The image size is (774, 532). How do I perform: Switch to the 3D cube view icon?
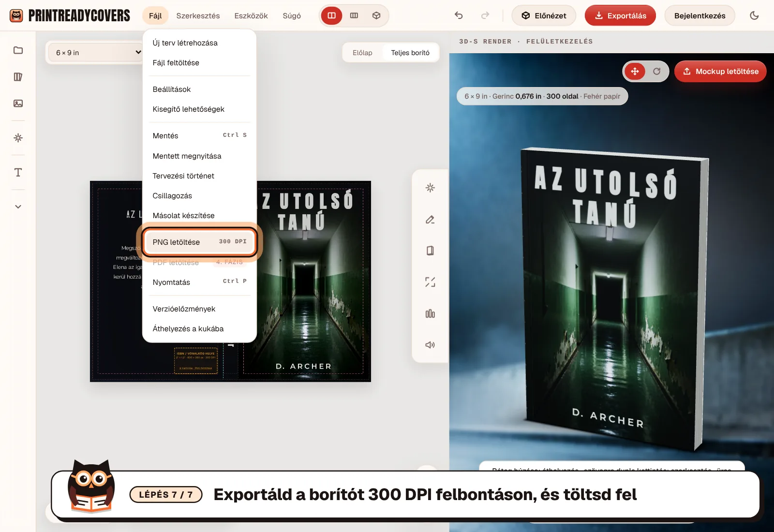(x=376, y=15)
